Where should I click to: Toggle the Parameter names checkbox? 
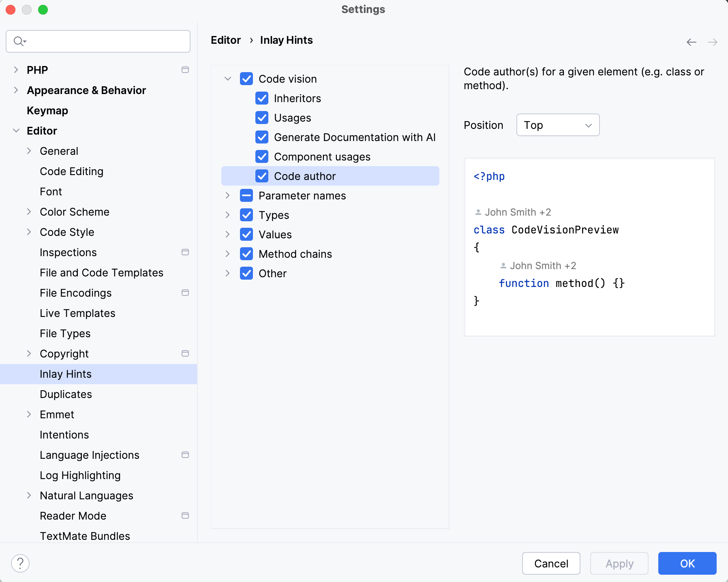246,195
